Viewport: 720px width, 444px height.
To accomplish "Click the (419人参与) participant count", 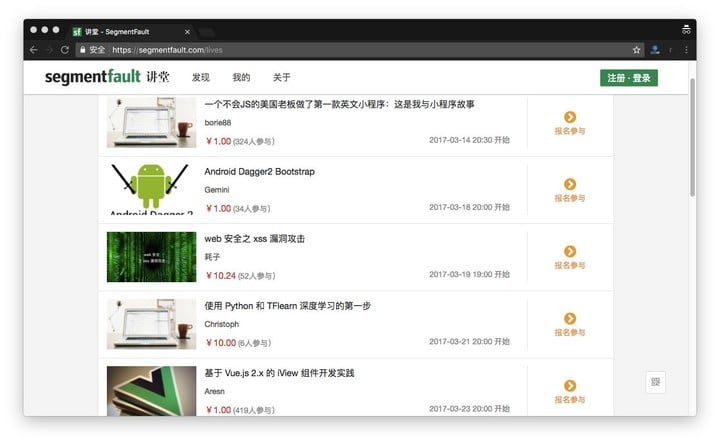I will tap(253, 410).
